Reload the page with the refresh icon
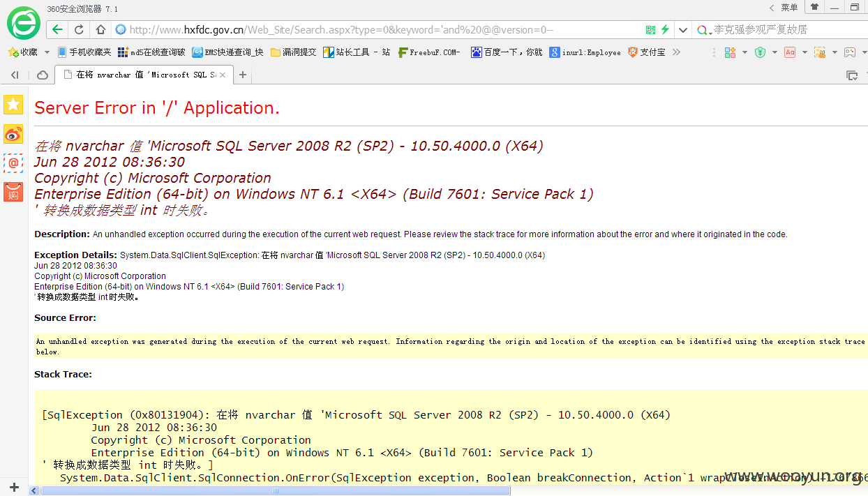The width and height of the screenshot is (868, 496). tap(79, 29)
